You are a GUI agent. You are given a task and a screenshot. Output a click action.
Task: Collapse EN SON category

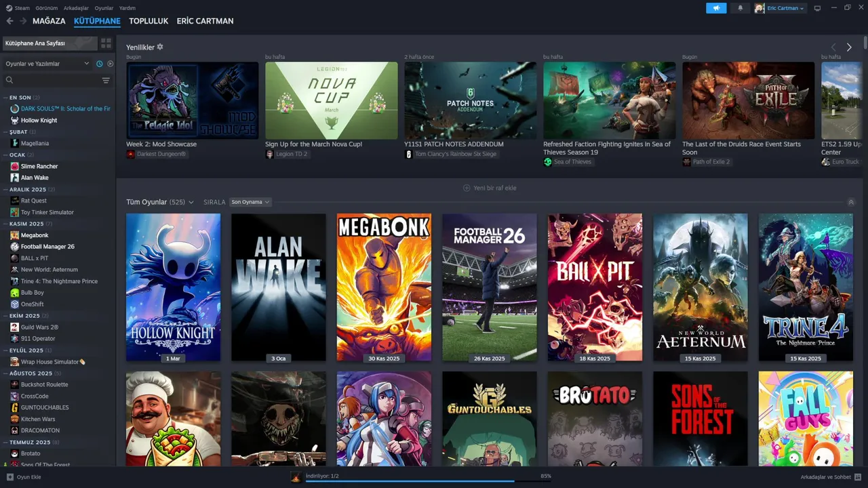tap(24, 98)
